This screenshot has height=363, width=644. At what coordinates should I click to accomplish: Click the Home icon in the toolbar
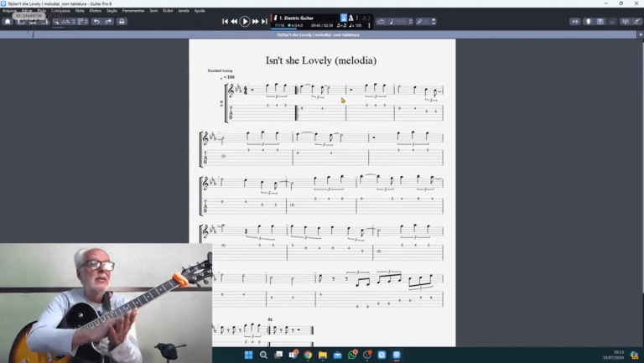pyautogui.click(x=8, y=21)
